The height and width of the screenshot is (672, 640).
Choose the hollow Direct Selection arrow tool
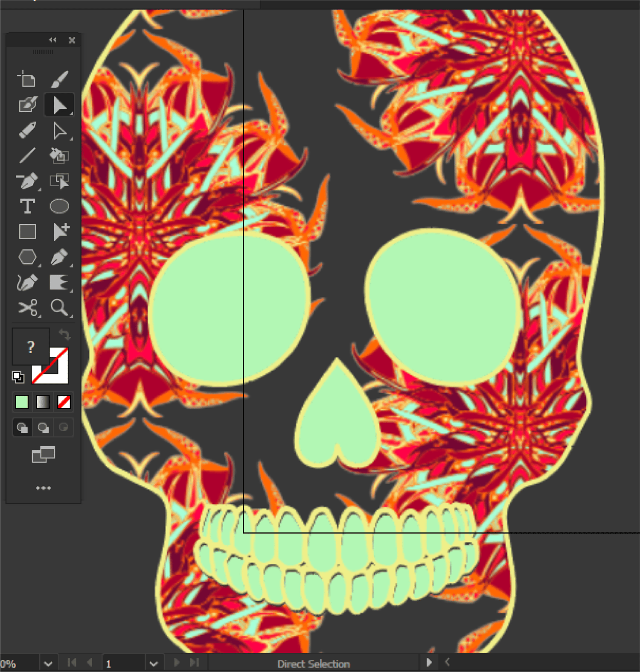(x=59, y=131)
